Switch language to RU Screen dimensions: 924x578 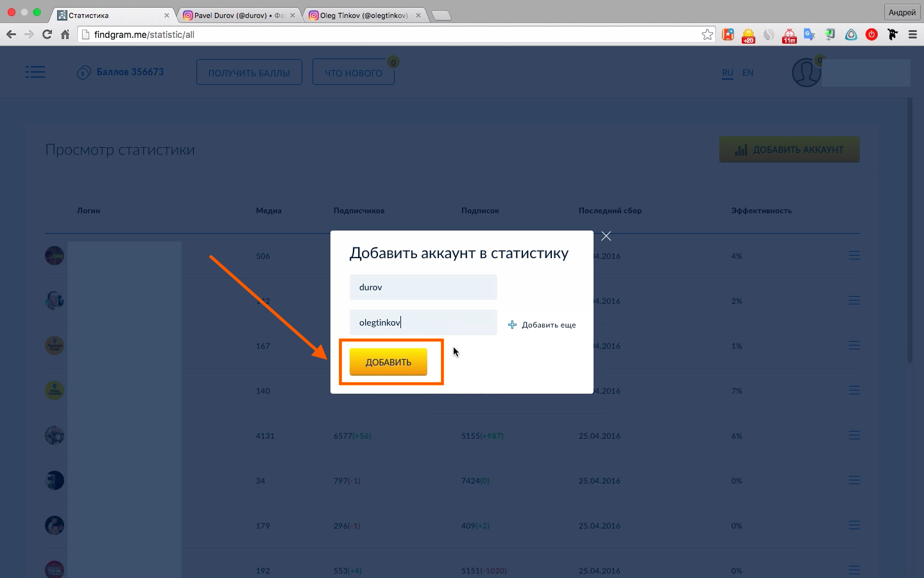(x=728, y=73)
